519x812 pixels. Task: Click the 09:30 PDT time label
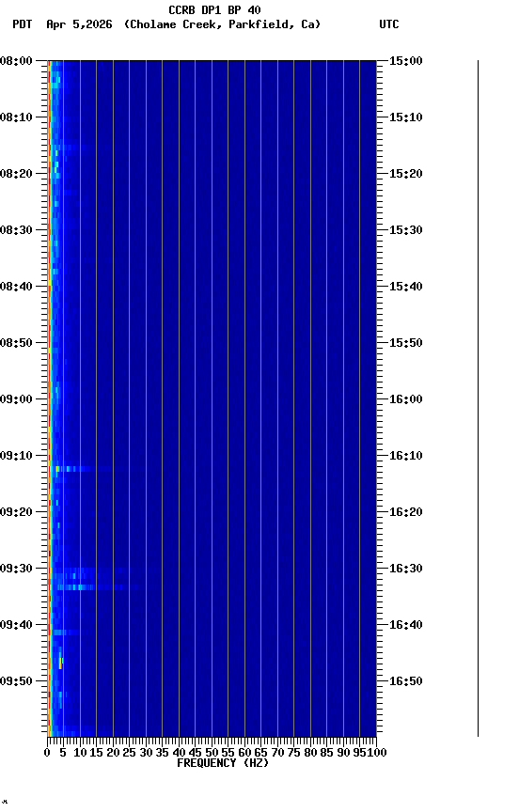16,569
